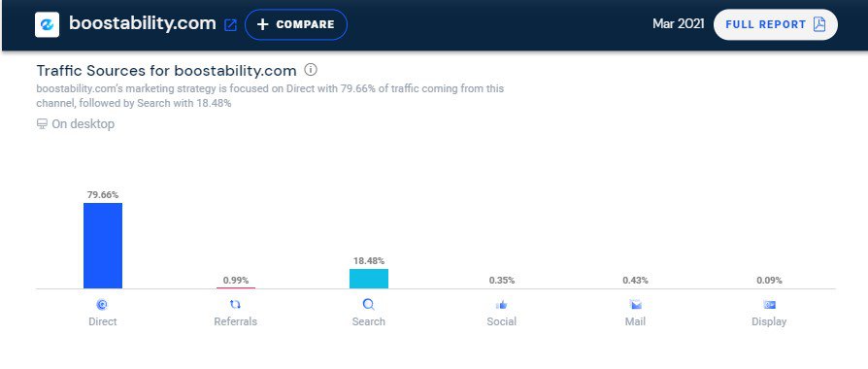Click the PDF icon in Full Report
Image resolution: width=868 pixels, height=369 pixels.
coord(818,24)
